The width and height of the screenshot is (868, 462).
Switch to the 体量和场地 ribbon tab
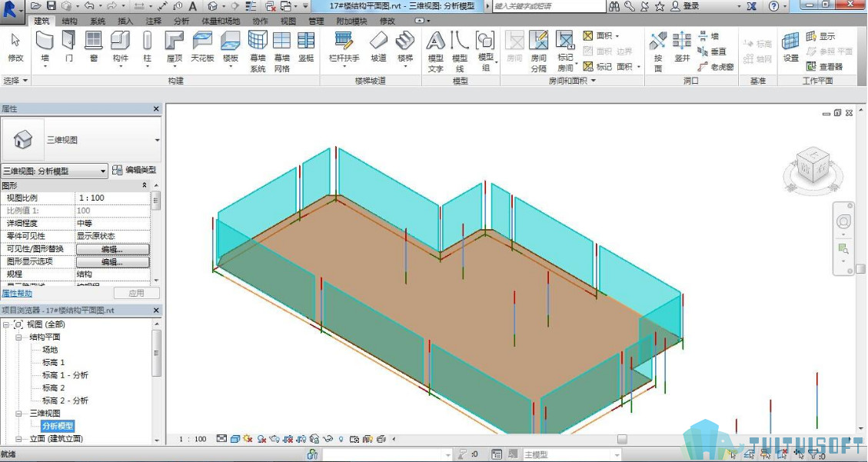(221, 21)
